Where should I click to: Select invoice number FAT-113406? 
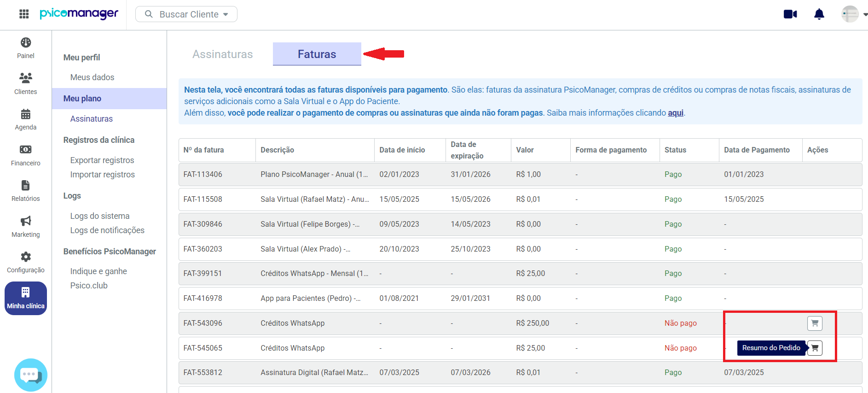coord(203,175)
